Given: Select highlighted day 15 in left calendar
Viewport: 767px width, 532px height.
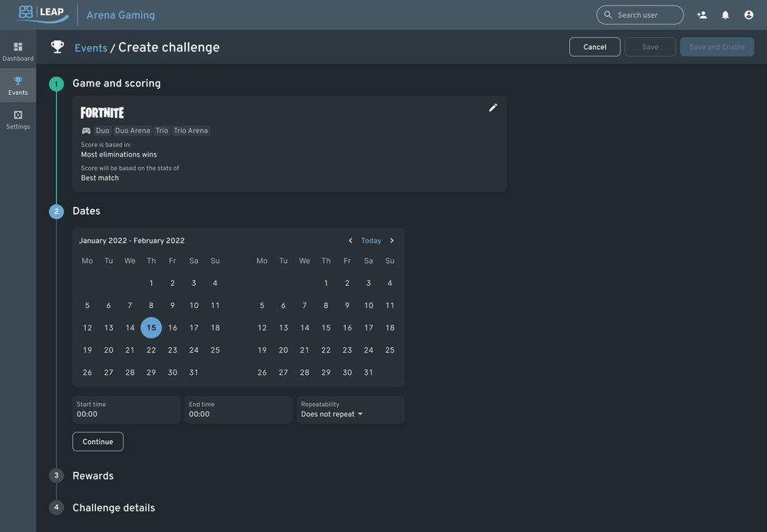Looking at the screenshot, I should pos(151,327).
